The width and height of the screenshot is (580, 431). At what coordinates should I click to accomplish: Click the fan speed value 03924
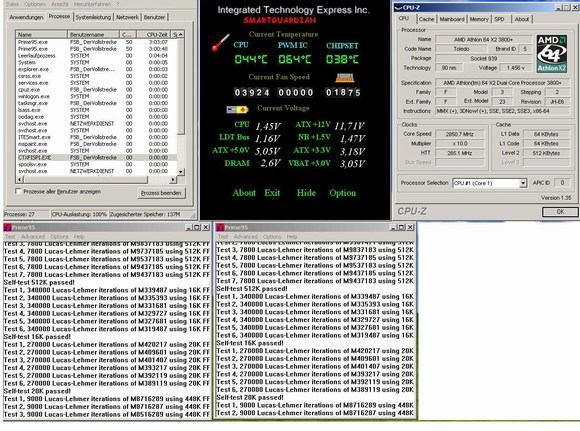tap(252, 92)
